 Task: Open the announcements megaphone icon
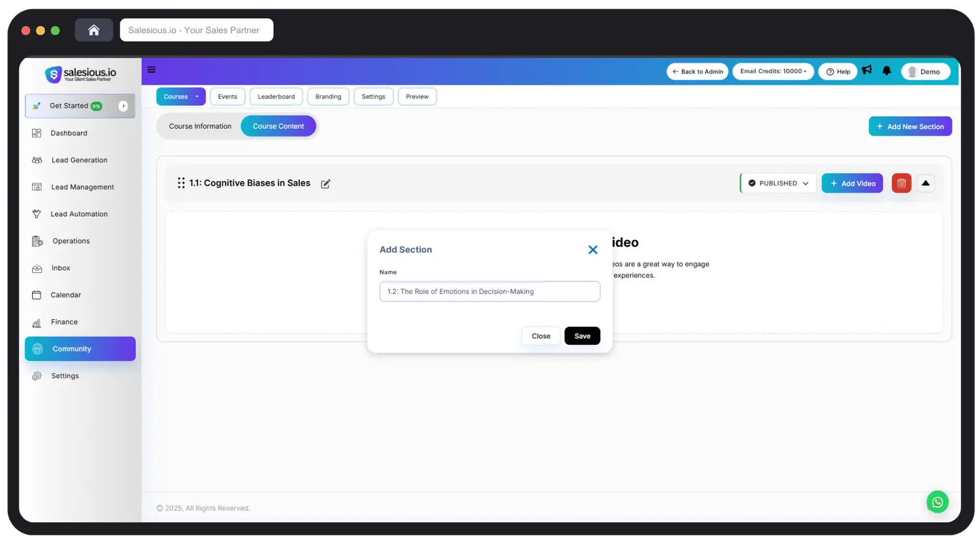(x=867, y=71)
